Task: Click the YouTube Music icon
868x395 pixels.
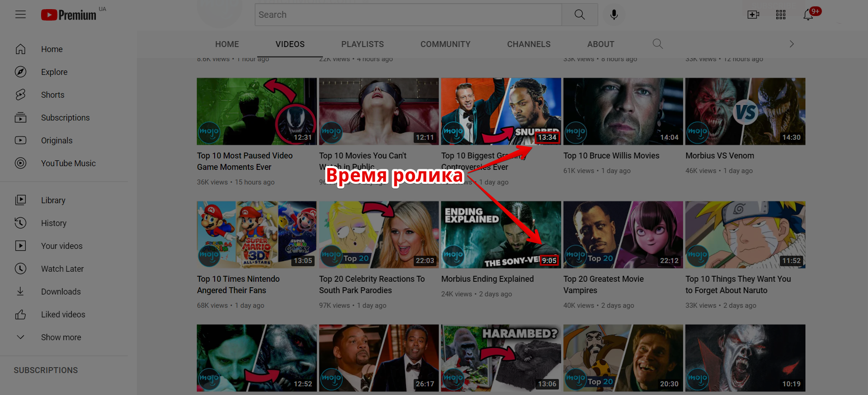Action: point(21,163)
